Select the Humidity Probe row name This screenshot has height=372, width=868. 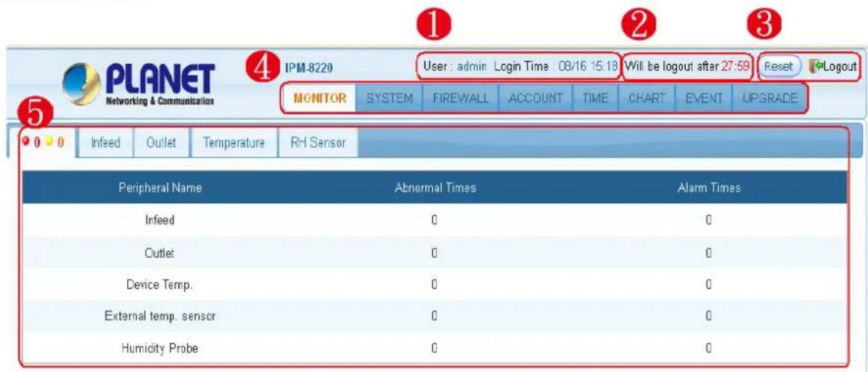pos(160,349)
